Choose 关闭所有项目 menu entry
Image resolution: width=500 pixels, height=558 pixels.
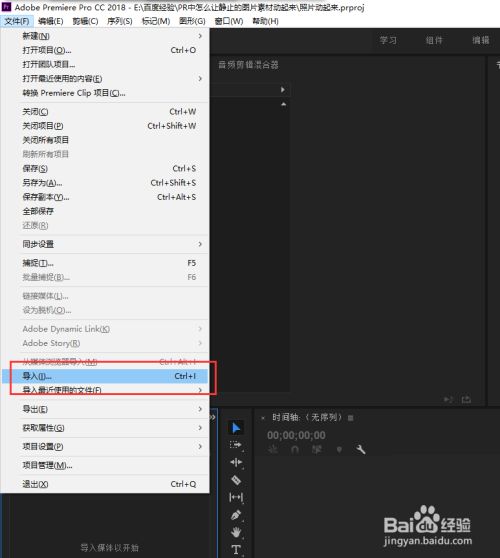(x=105, y=140)
